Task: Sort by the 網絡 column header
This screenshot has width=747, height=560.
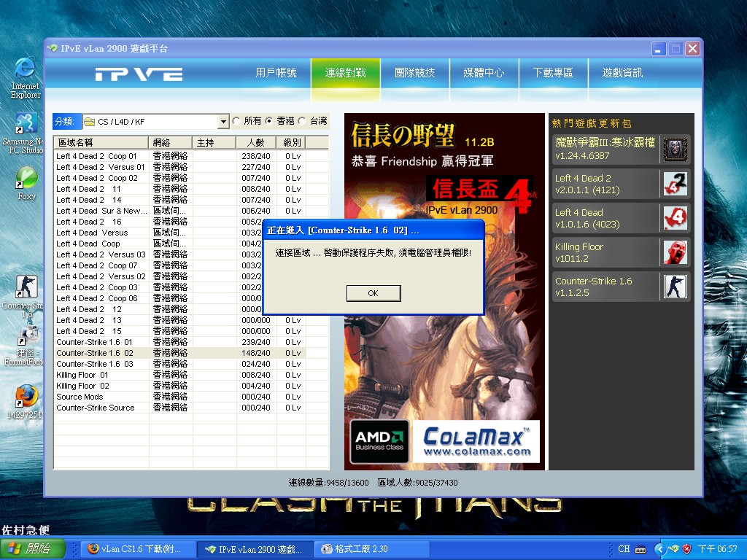Action: tap(171, 142)
